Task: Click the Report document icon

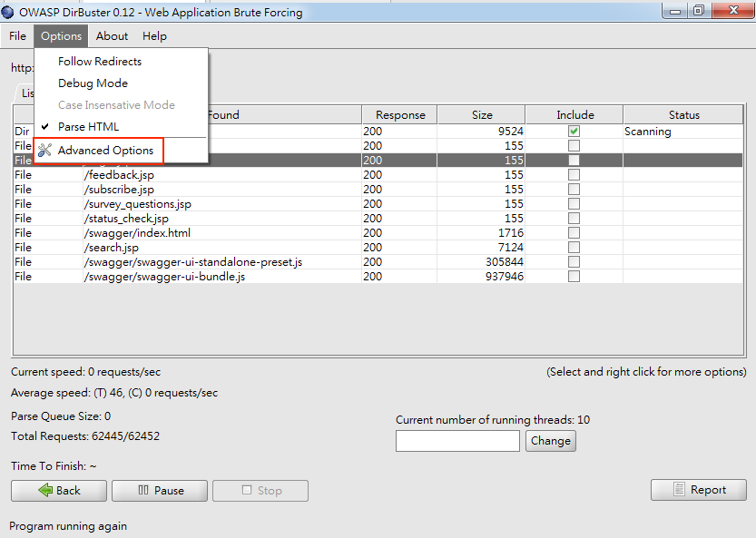Action: coord(679,489)
